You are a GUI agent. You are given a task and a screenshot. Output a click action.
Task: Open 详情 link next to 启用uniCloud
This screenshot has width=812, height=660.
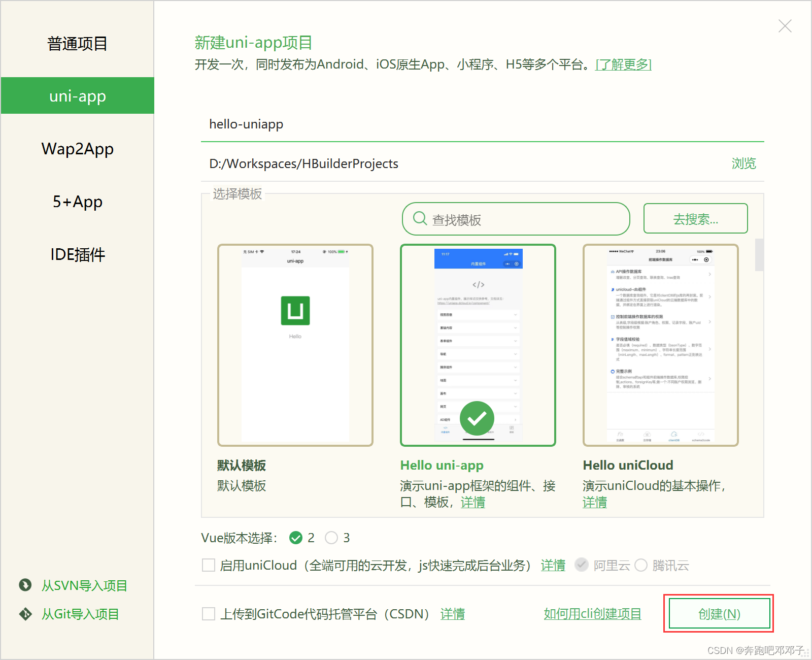[x=553, y=565]
